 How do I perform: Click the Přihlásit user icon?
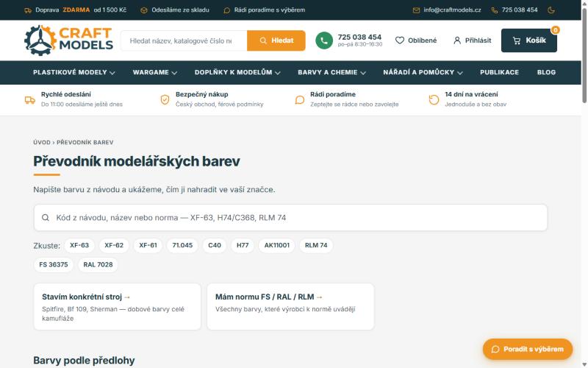tap(457, 40)
